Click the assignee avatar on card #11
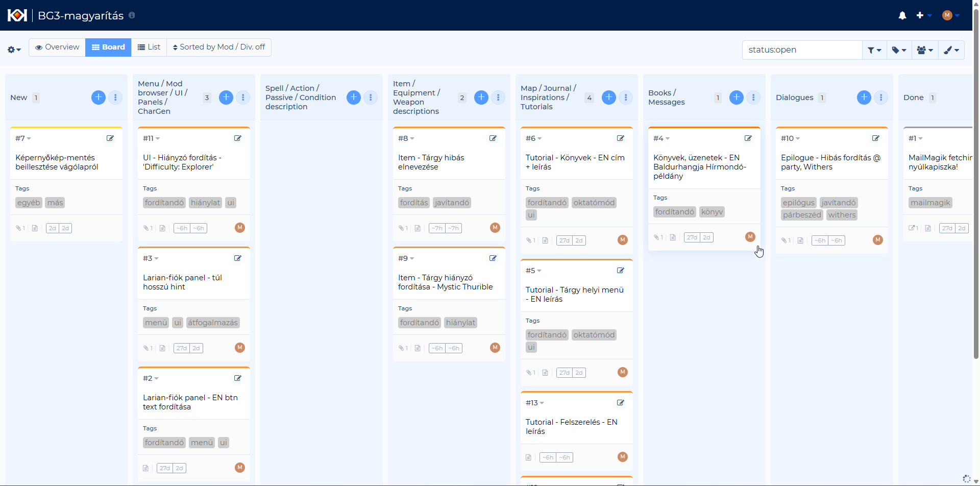The height and width of the screenshot is (486, 980). tap(240, 228)
